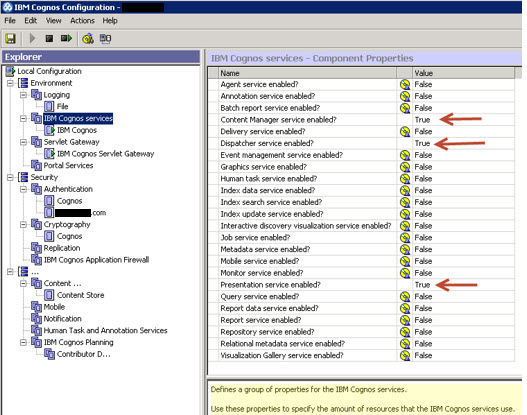The width and height of the screenshot is (527, 415).
Task: Select IBM Cognos Application Firewall node
Action: [96, 260]
